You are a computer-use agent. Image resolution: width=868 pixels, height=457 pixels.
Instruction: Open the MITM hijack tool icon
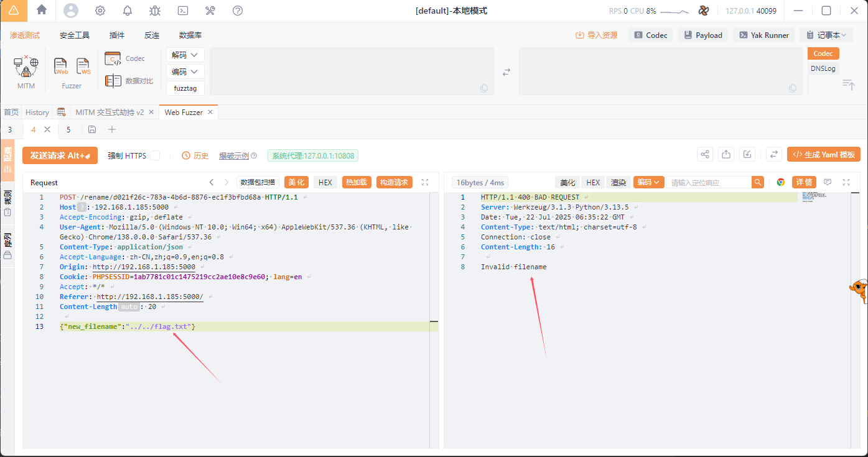pos(26,66)
